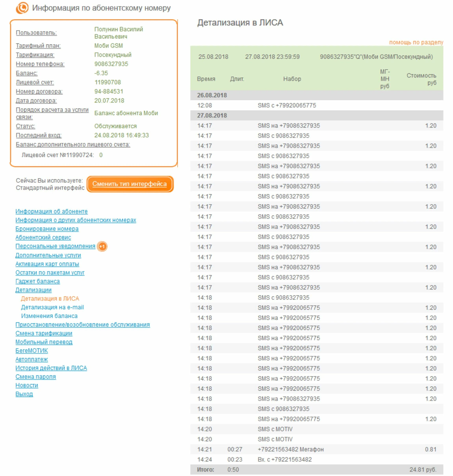Click 'Моби GSM' tariff value

[x=108, y=46]
